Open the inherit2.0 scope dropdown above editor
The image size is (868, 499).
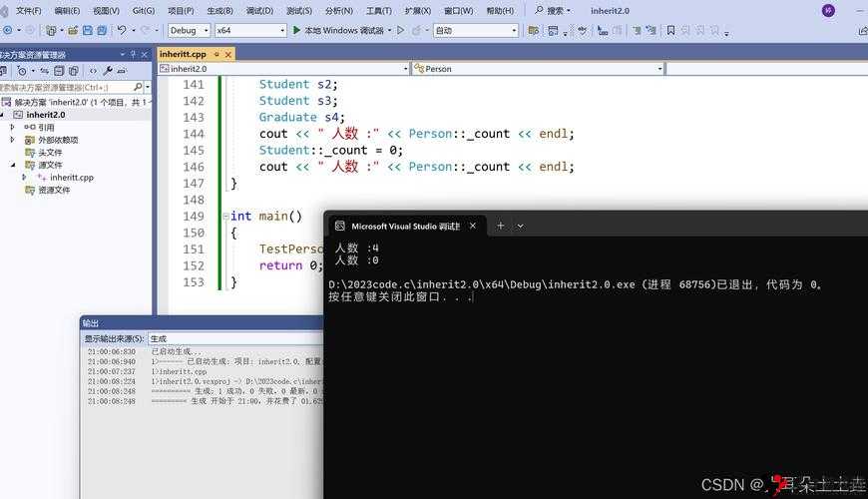tap(283, 69)
